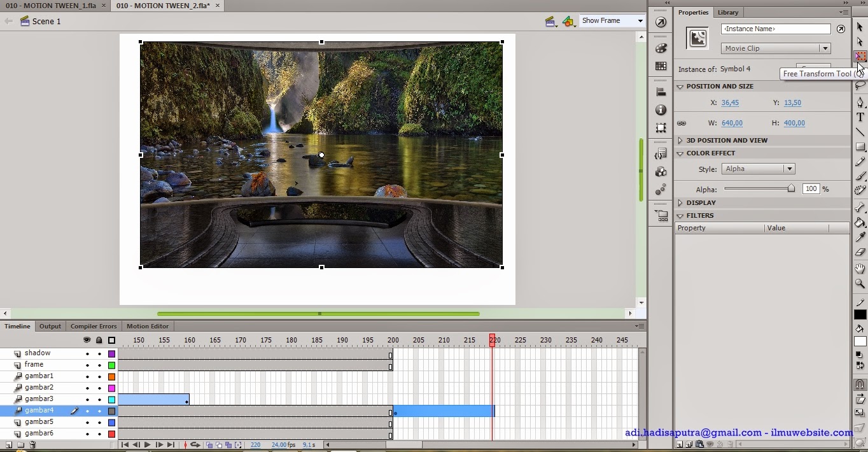Image resolution: width=868 pixels, height=452 pixels.
Task: Click the timeline Loop button
Action: [x=196, y=445]
